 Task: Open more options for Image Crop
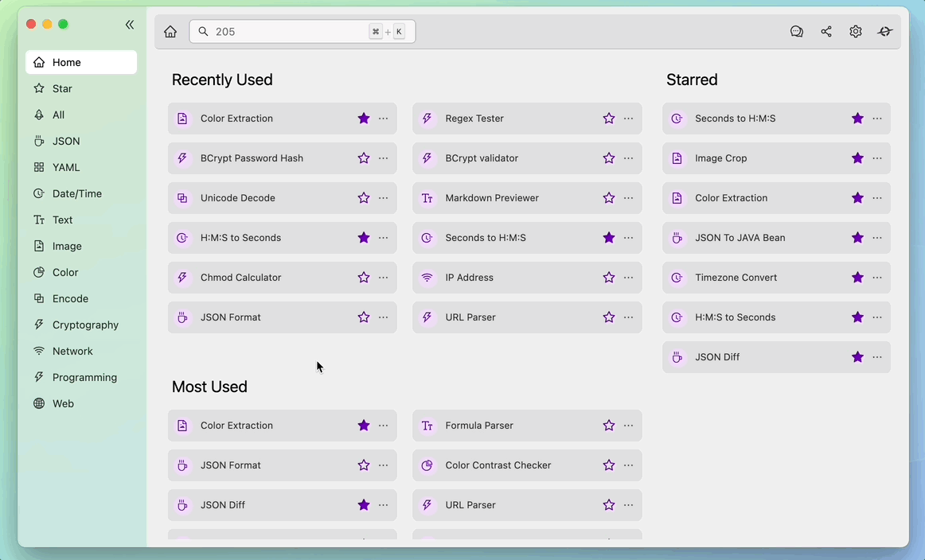tap(877, 158)
